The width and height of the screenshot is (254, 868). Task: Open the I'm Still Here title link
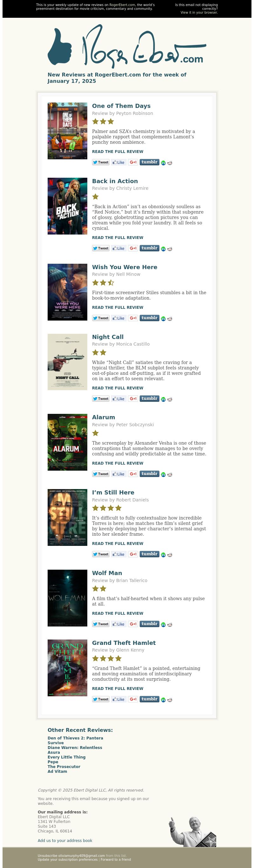113,492
